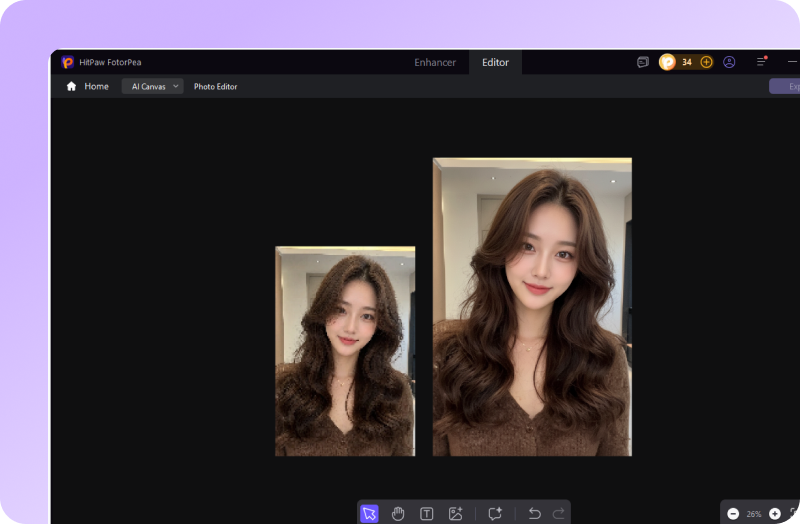
Task: Click the AI image generate tool
Action: [455, 513]
